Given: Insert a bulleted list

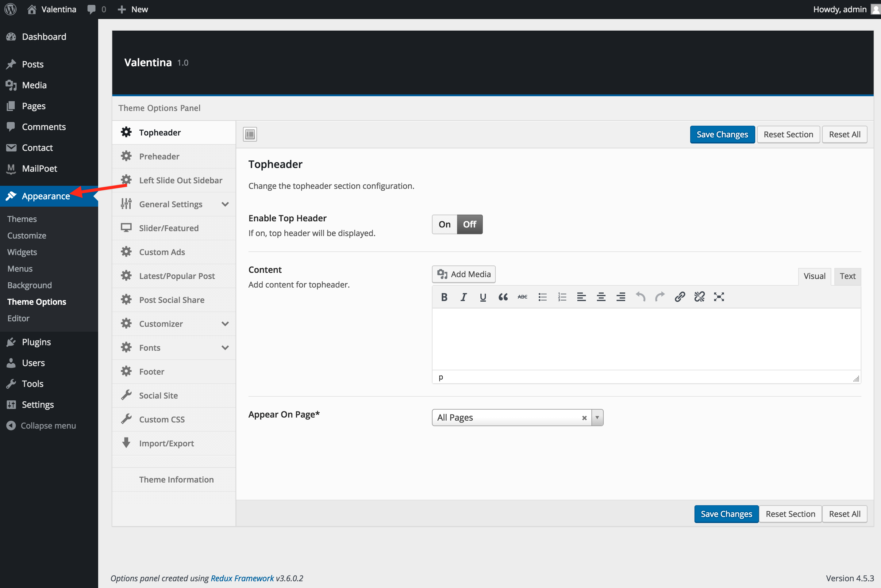Looking at the screenshot, I should click(x=543, y=297).
